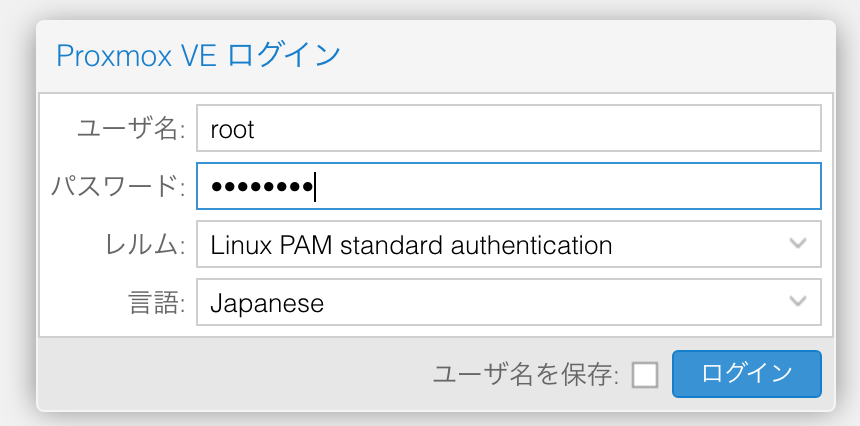
Task: Click the Proxmox VE ログイン title text
Action: (199, 55)
